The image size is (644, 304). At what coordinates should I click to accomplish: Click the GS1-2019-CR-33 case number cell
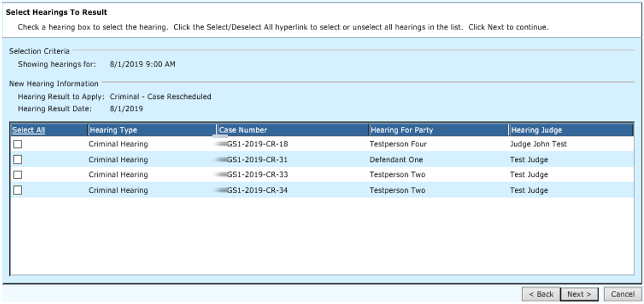[x=257, y=175]
